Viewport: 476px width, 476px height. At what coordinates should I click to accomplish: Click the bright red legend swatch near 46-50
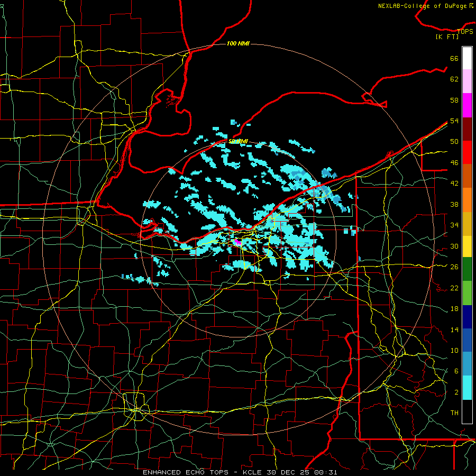(x=467, y=152)
